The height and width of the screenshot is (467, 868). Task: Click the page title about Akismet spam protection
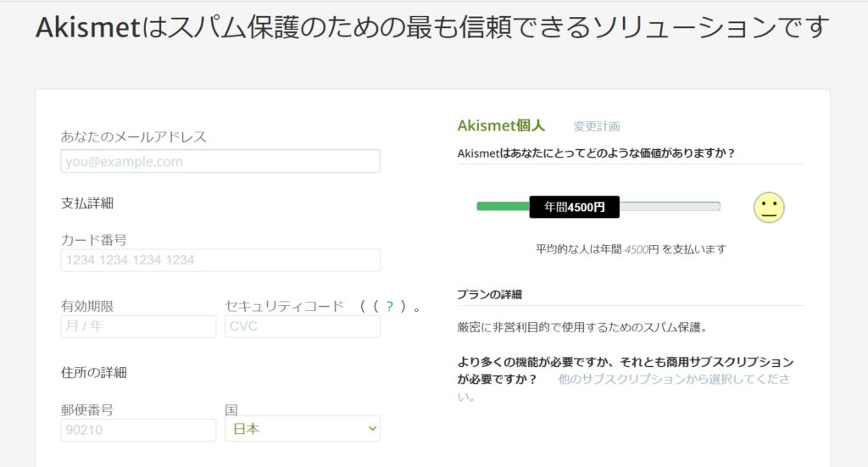(x=432, y=27)
